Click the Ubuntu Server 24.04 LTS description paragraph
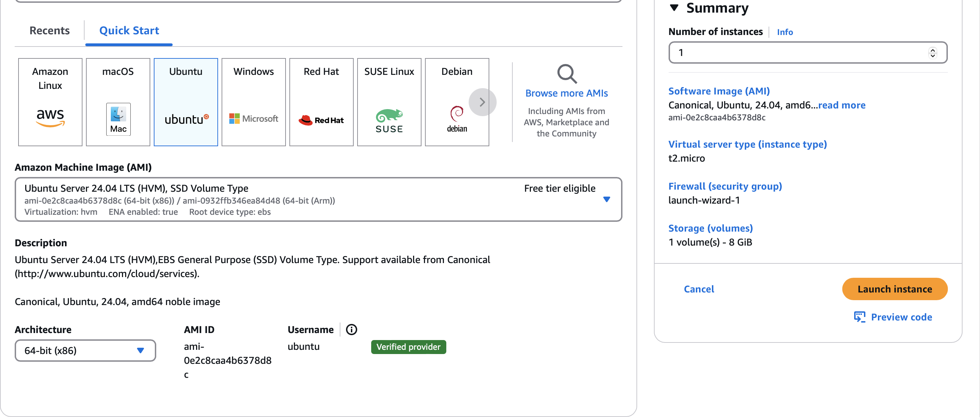The height and width of the screenshot is (417, 980). coord(252,267)
